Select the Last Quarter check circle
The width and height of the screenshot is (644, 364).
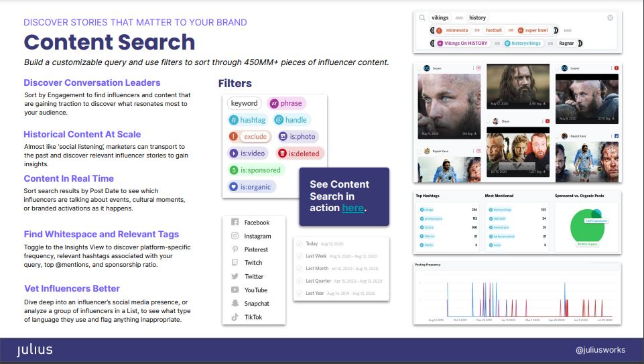tap(300, 281)
